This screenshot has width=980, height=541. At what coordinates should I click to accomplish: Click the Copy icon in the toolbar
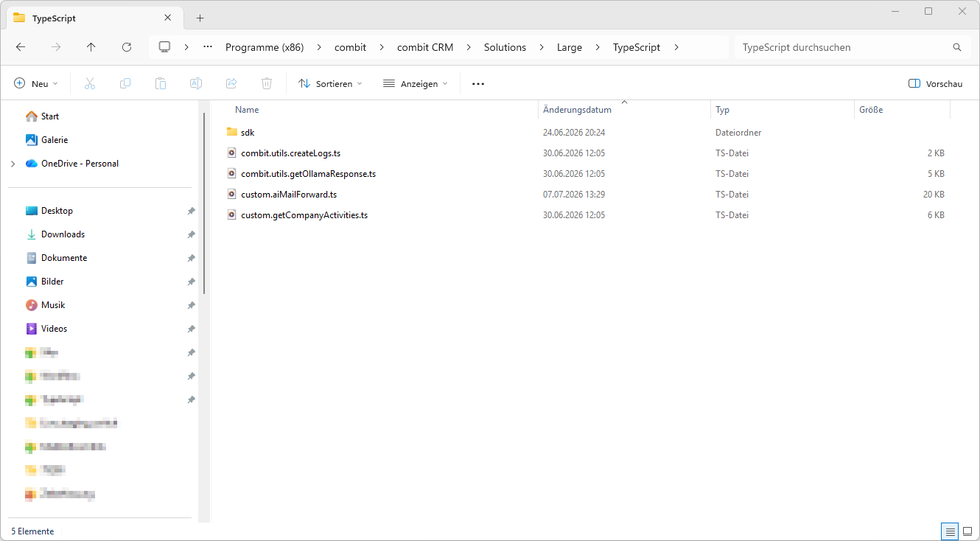click(125, 84)
